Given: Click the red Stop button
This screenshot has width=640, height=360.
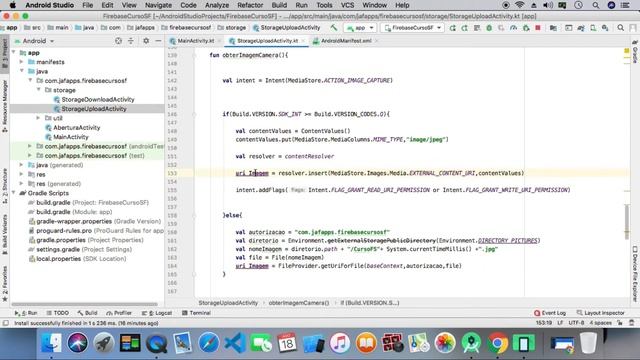Looking at the screenshot, I should (538, 28).
